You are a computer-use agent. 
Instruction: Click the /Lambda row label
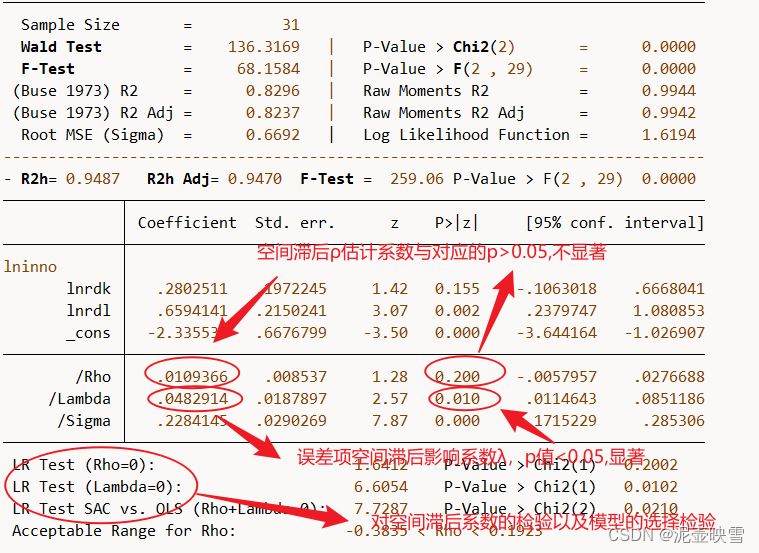point(79,399)
